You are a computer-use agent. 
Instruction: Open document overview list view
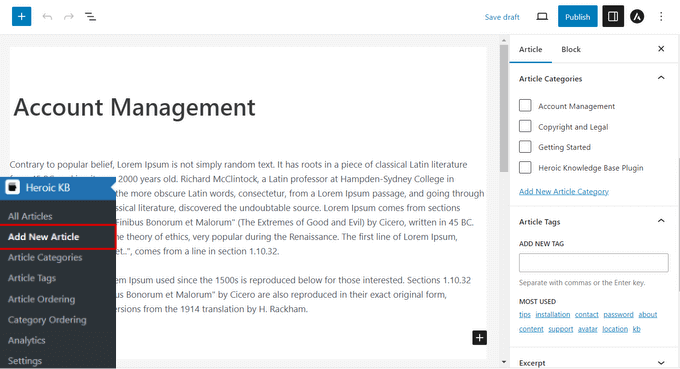90,17
